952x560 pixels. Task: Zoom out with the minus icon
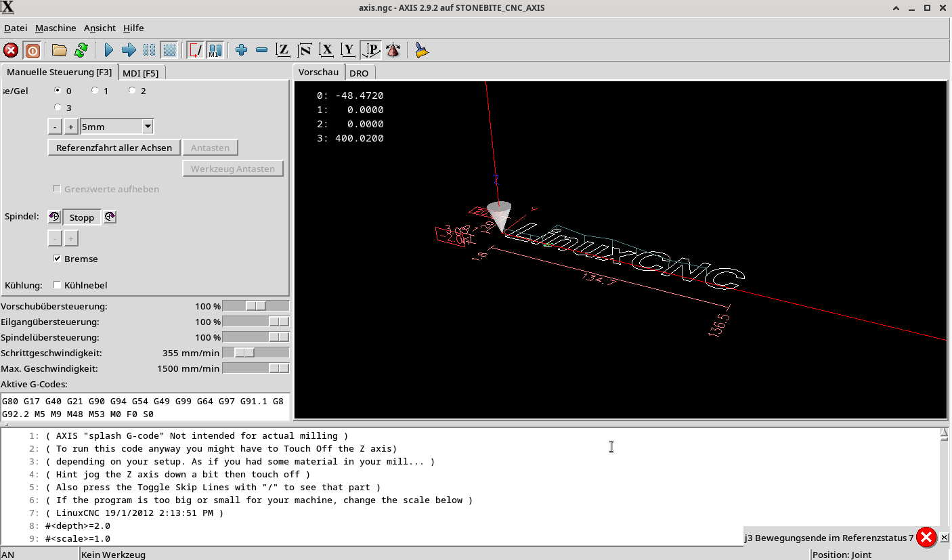click(x=262, y=50)
